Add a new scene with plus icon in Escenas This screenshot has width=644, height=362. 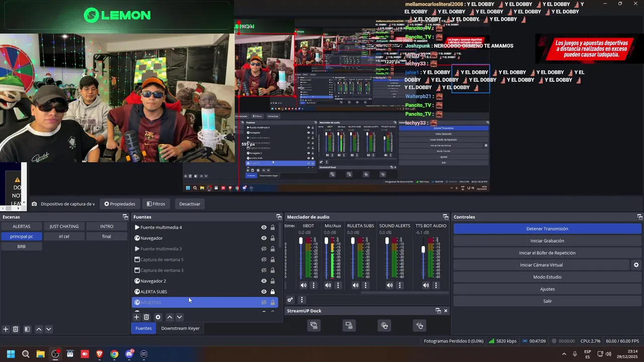(x=6, y=329)
